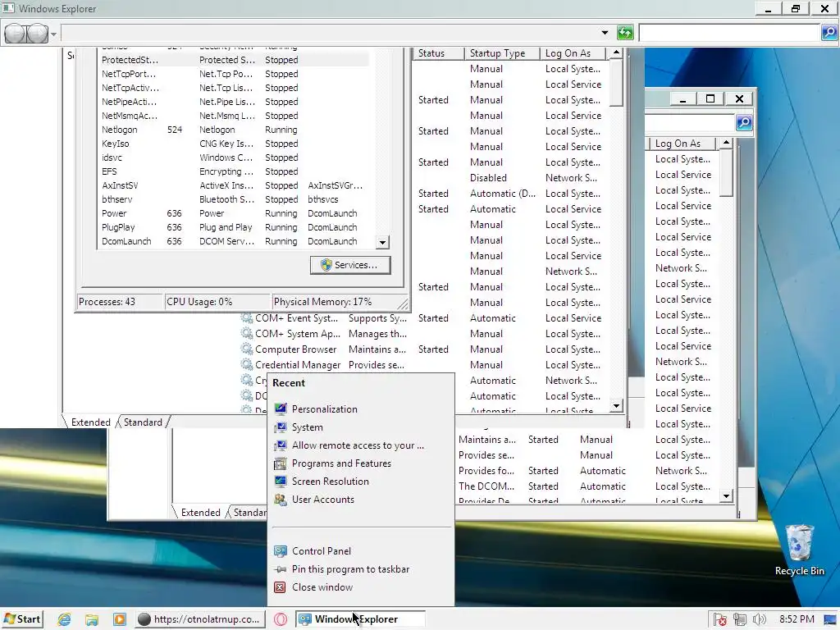
Task: Click the pin icon beside Pin this program
Action: pyautogui.click(x=281, y=569)
